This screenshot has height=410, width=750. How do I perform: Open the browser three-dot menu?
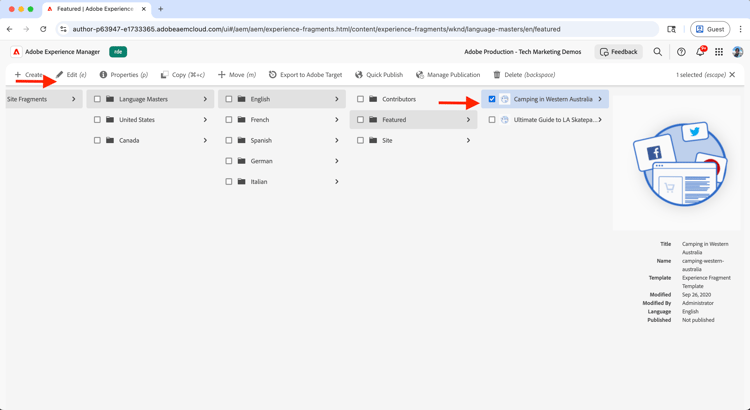(x=740, y=29)
